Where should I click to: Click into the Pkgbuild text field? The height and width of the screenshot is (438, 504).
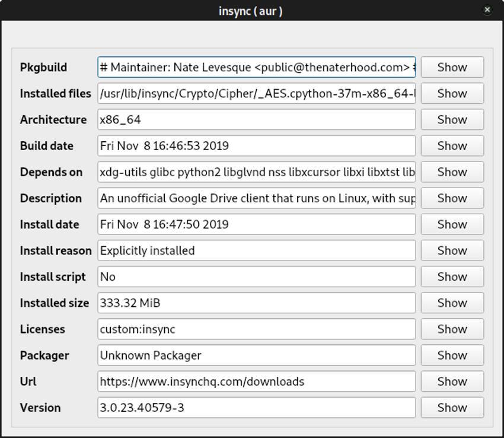tap(256, 67)
